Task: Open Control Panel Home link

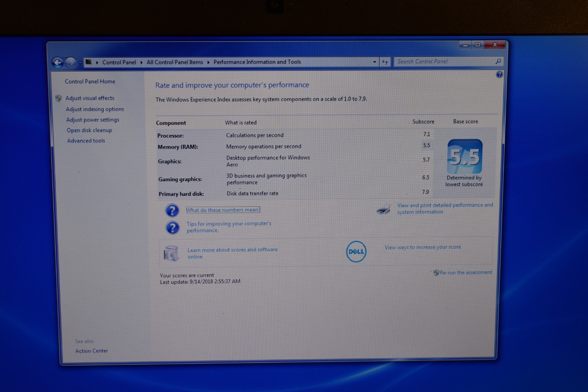Action: [90, 82]
